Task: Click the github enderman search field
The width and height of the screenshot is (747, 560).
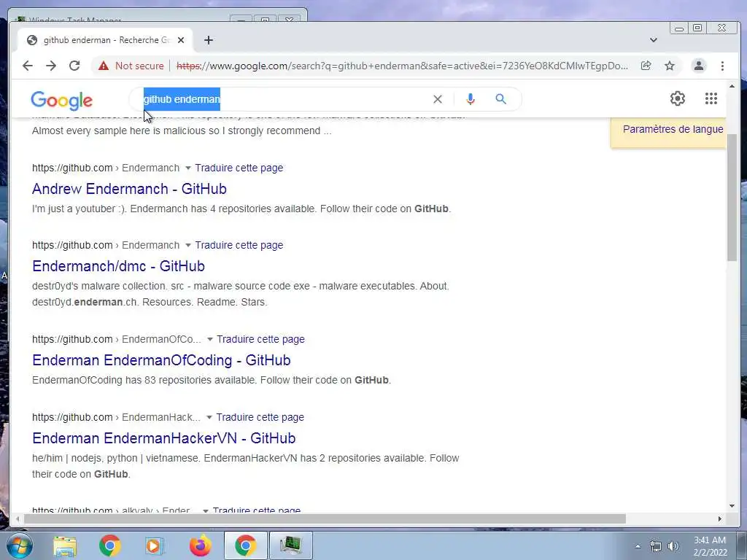Action: (286, 99)
